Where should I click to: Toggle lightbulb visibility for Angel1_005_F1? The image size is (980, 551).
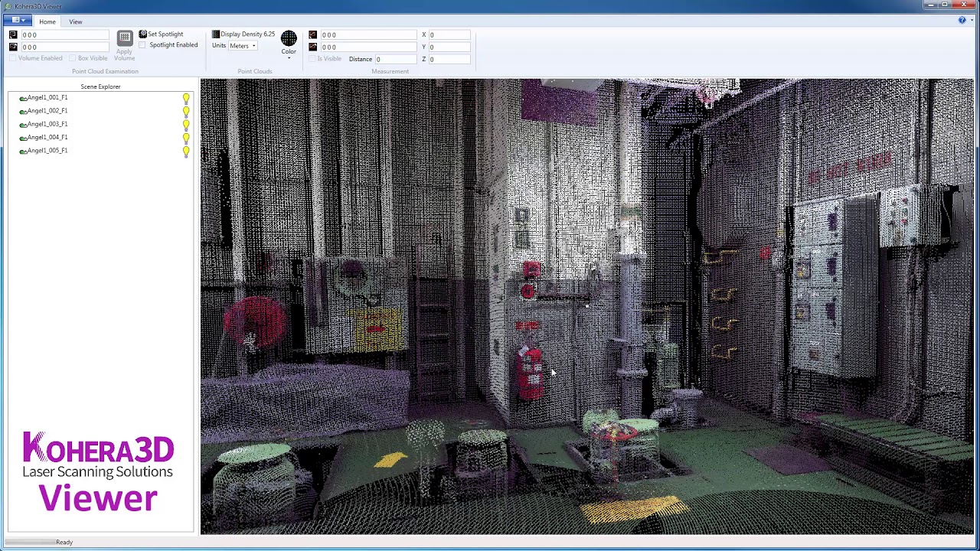186,152
